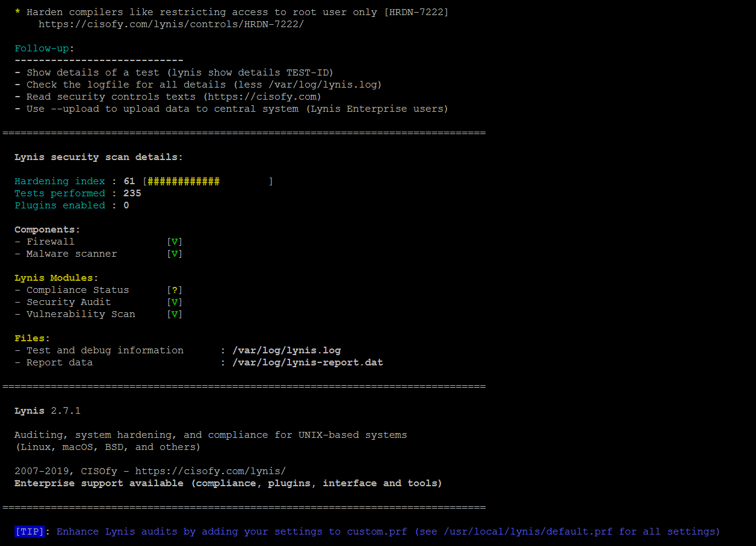Click the 'Security Audit' module label
Screen dimensions: 756x546
click(68, 302)
